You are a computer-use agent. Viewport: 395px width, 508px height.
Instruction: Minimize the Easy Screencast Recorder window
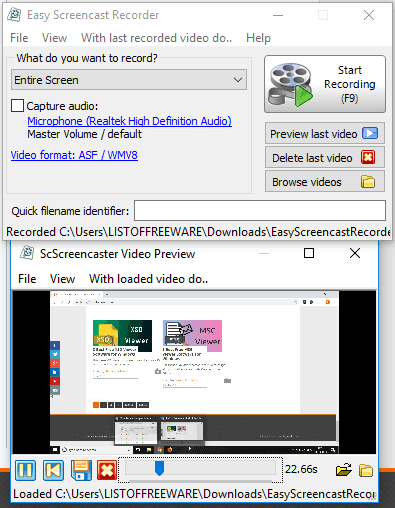click(278, 15)
